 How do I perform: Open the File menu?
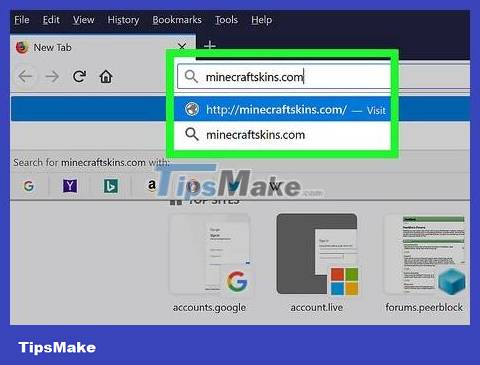coord(22,20)
